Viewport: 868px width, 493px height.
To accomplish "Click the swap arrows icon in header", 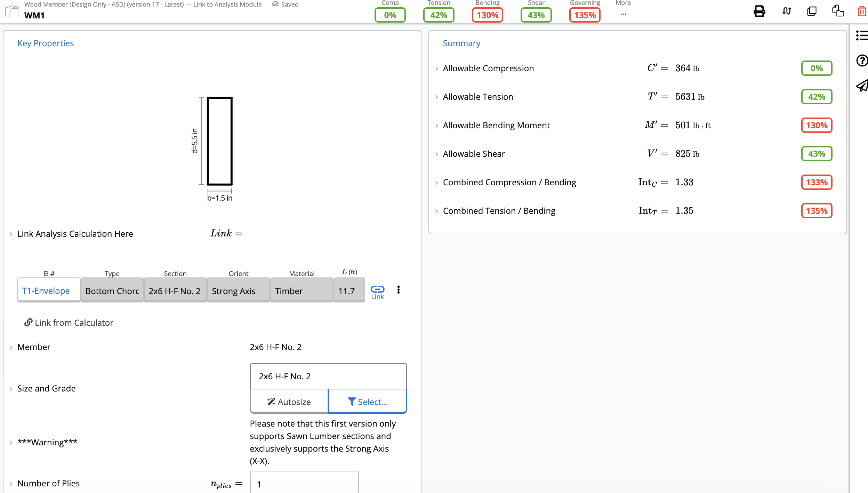I will [x=787, y=11].
